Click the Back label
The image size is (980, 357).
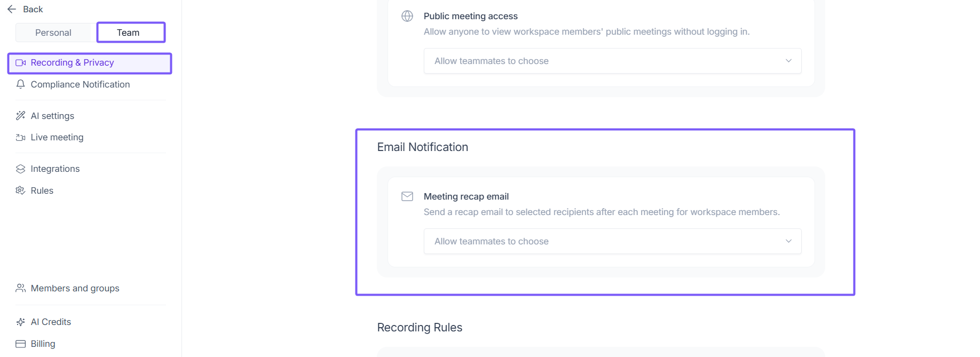point(33,9)
